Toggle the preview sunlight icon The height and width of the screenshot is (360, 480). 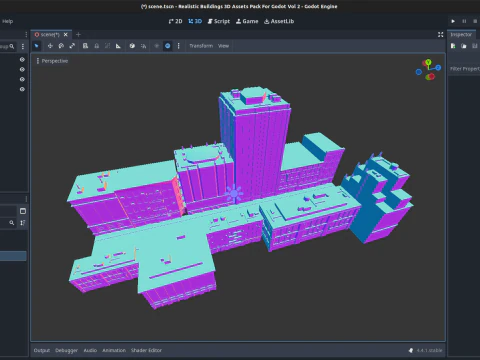coord(157,46)
